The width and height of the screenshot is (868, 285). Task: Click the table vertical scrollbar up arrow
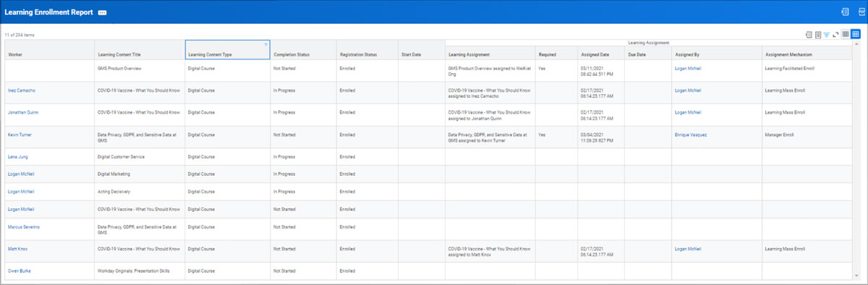(857, 43)
